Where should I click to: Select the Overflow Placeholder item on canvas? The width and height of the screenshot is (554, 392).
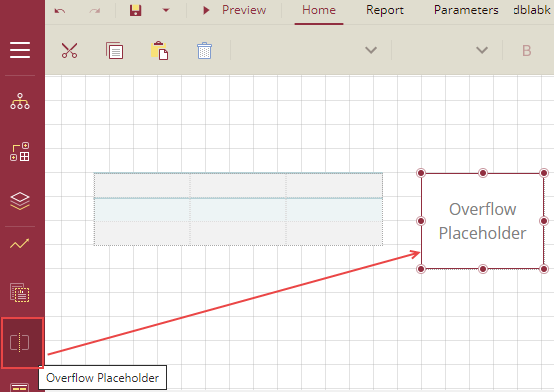coord(482,221)
